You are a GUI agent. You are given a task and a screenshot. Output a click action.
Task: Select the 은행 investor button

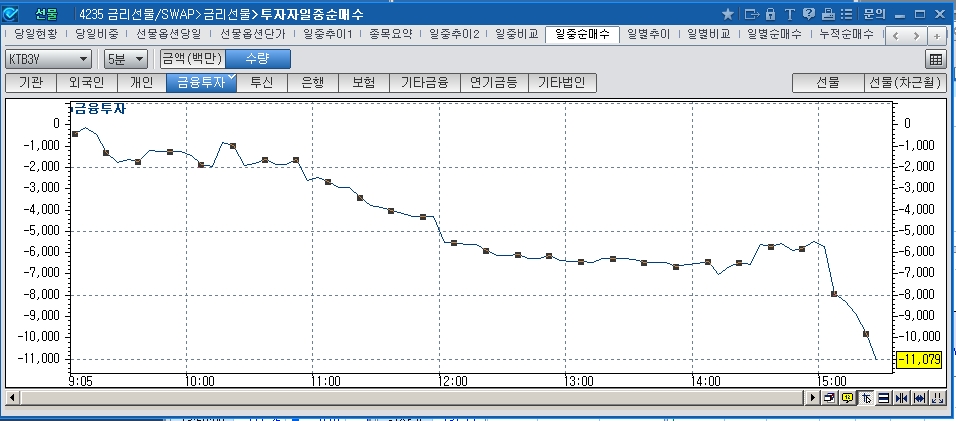313,82
